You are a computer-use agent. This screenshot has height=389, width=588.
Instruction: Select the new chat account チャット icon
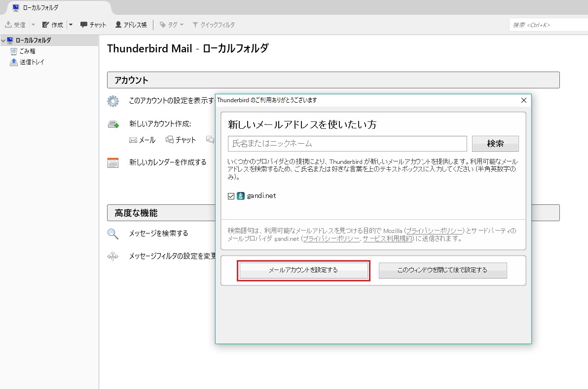point(170,140)
